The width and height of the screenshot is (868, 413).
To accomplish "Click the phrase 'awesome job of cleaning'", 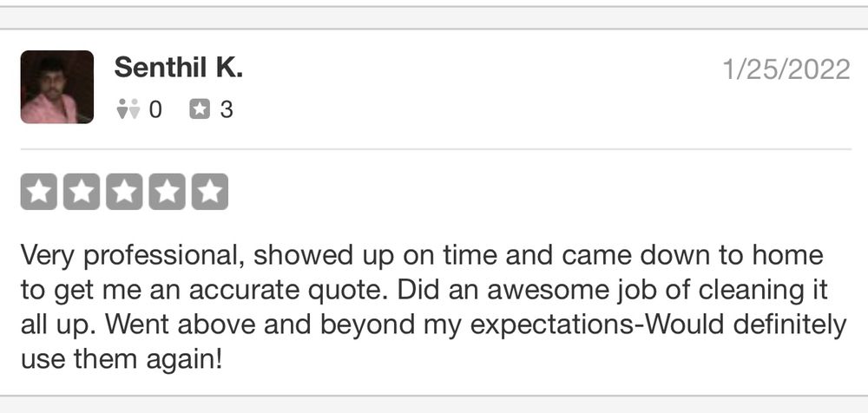I will click(643, 291).
